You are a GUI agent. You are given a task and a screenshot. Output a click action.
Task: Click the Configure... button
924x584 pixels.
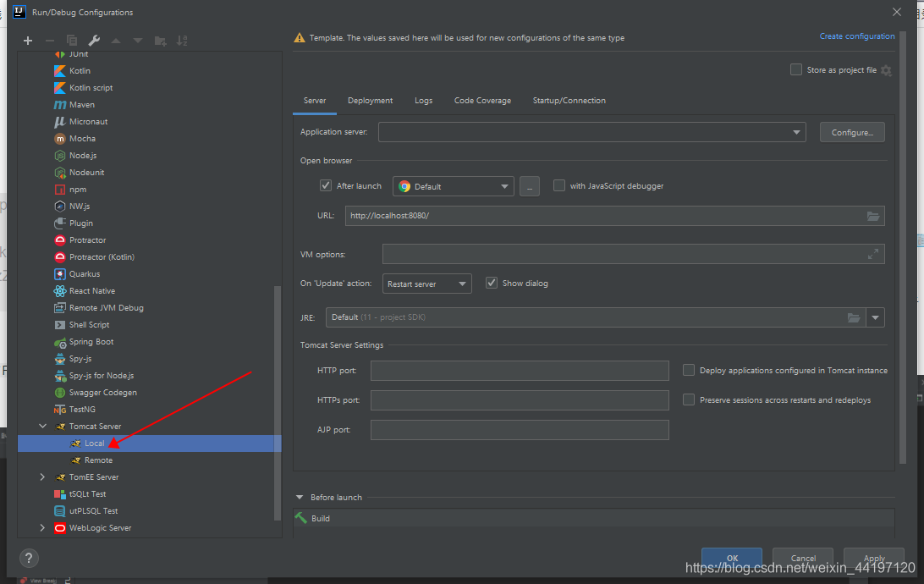[x=851, y=132]
